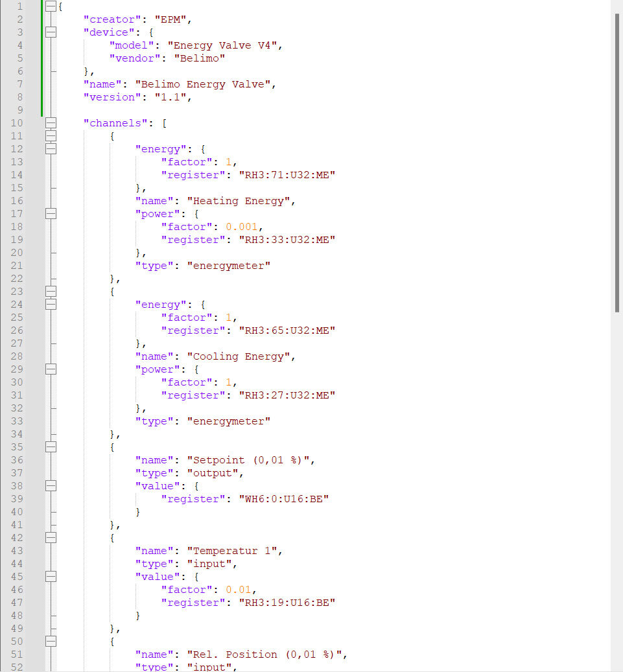The image size is (623, 672).
Task: Collapse Cooling "power" fold on line 29
Action: click(x=51, y=369)
